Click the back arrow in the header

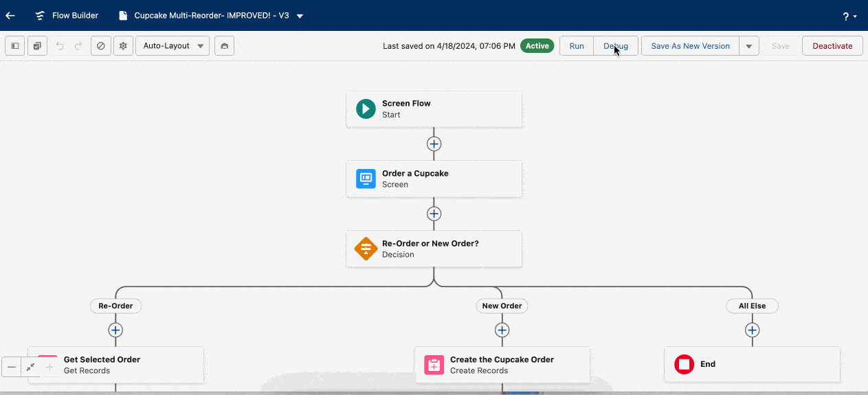pyautogui.click(x=10, y=15)
